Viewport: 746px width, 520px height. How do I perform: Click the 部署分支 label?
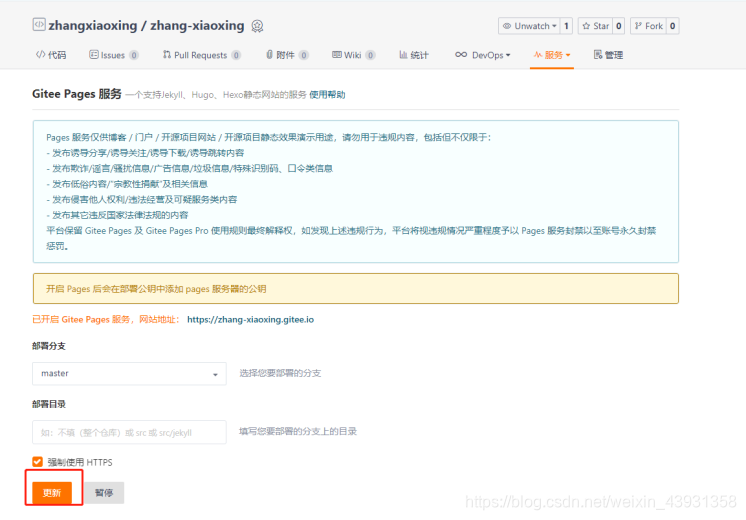coord(49,346)
